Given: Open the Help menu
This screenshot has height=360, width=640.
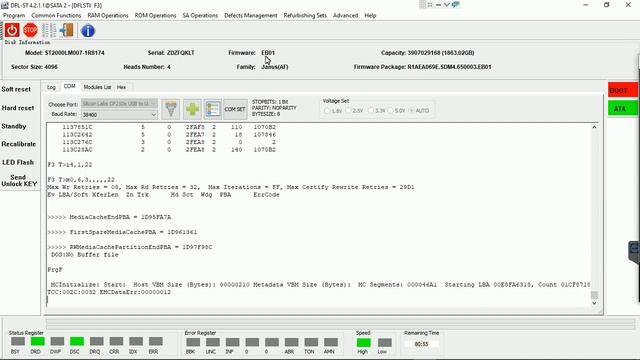Looking at the screenshot, I should 370,16.
